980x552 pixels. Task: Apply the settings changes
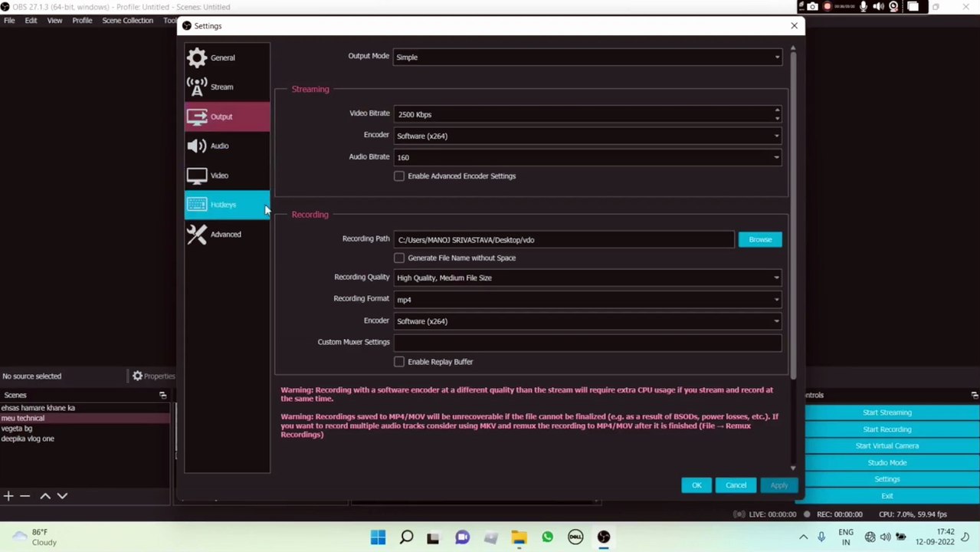pyautogui.click(x=778, y=485)
